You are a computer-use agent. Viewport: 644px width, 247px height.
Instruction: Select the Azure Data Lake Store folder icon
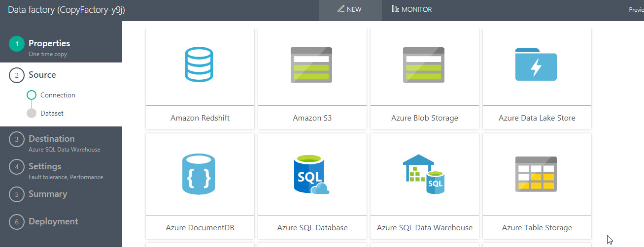pos(536,64)
